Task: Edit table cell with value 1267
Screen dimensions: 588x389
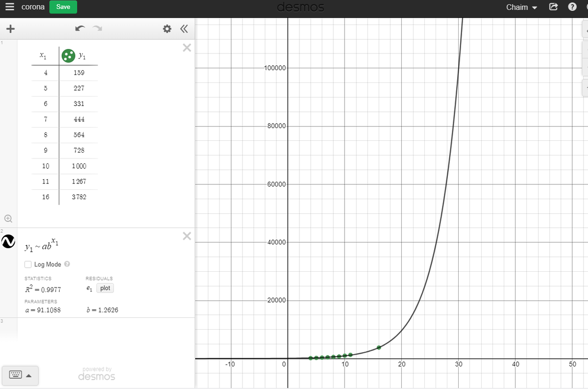Action: point(78,182)
